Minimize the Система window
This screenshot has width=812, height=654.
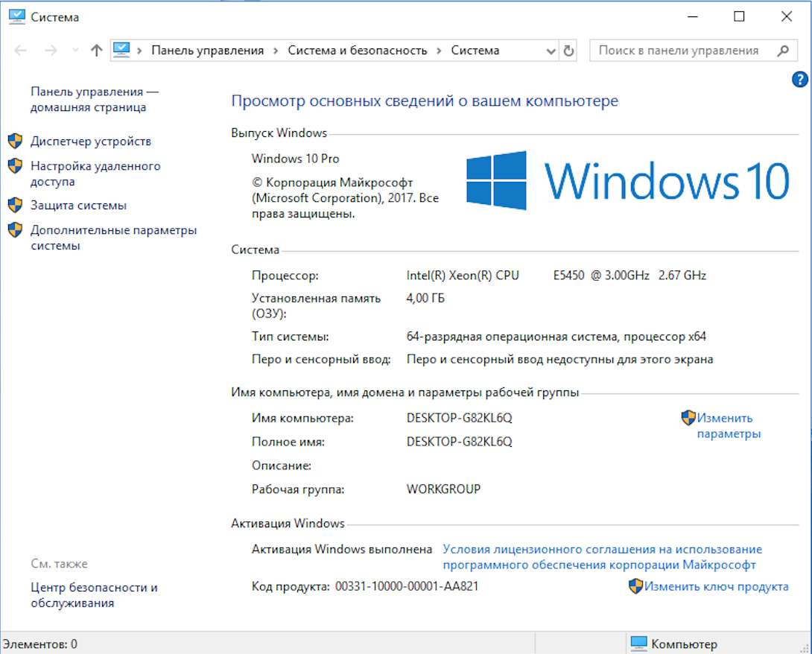point(692,16)
